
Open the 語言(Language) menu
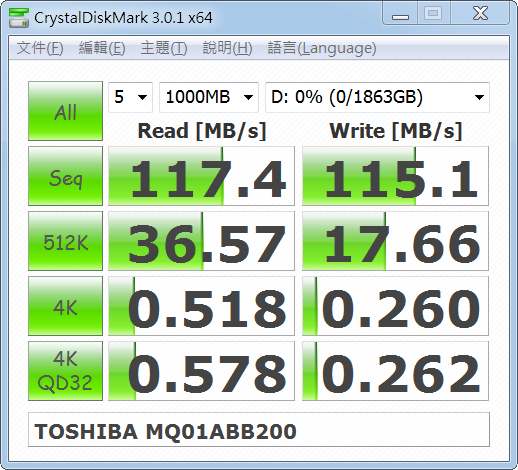tap(322, 48)
